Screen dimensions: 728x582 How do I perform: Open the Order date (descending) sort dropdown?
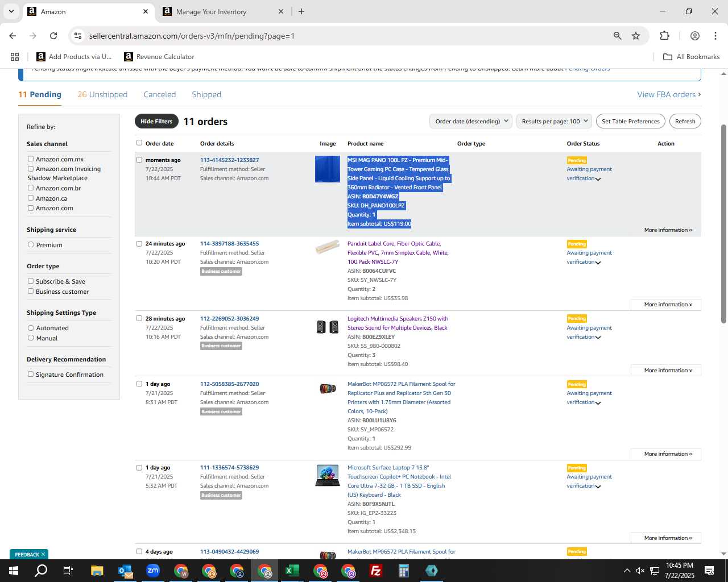471,121
